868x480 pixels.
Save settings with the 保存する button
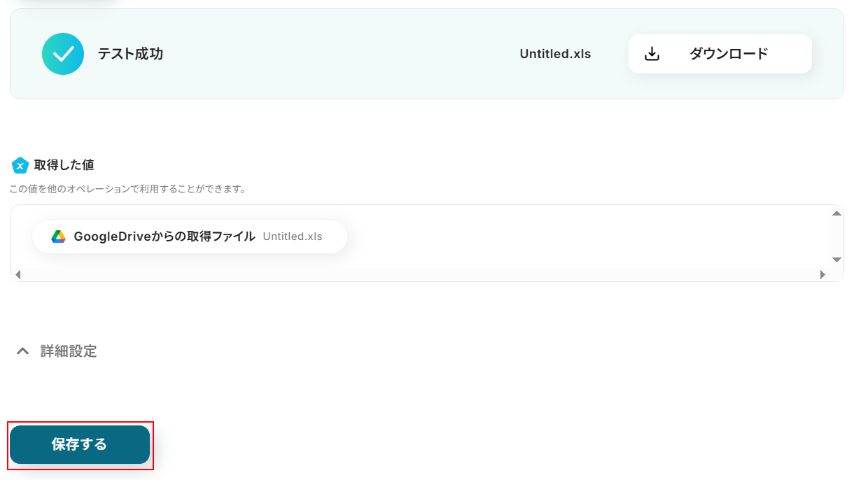pos(80,444)
